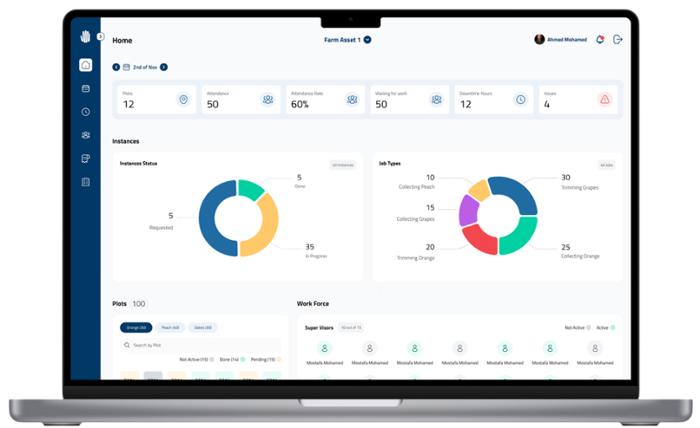Toggle the Done legend in Plots panel

(232, 359)
